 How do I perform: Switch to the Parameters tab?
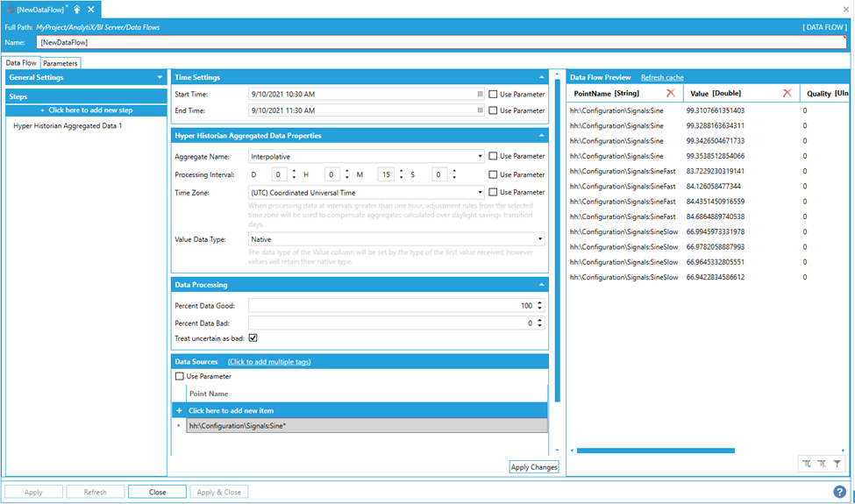tap(61, 63)
